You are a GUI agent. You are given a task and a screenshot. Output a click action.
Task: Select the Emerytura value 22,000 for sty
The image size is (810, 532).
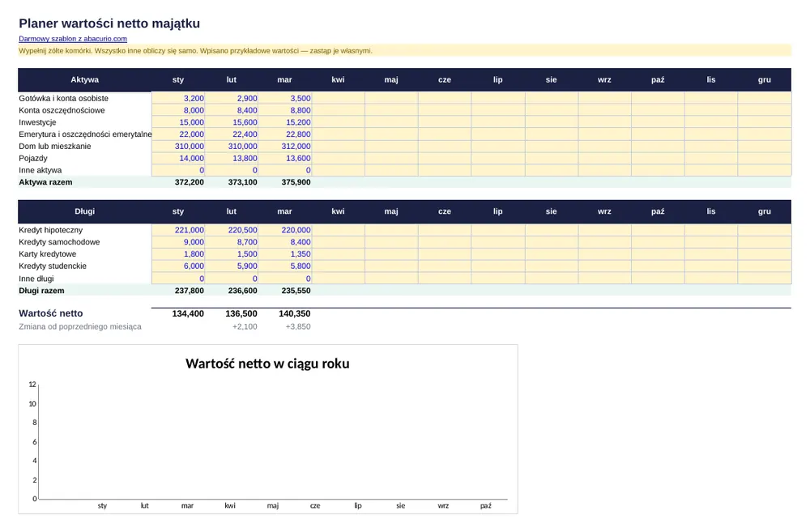178,134
